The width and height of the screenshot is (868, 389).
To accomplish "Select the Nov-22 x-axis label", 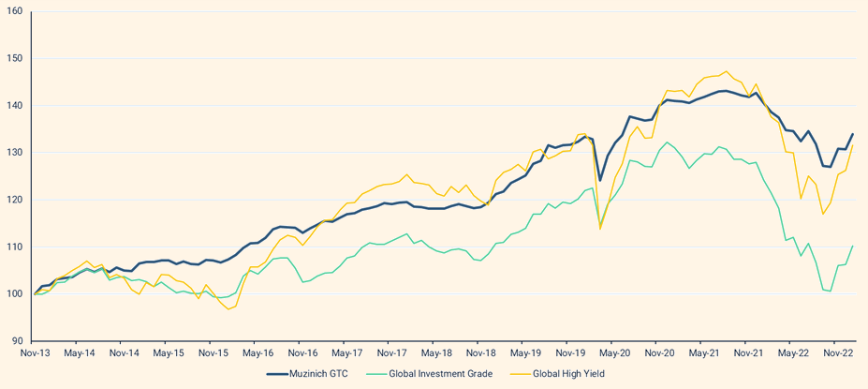I will tap(836, 353).
